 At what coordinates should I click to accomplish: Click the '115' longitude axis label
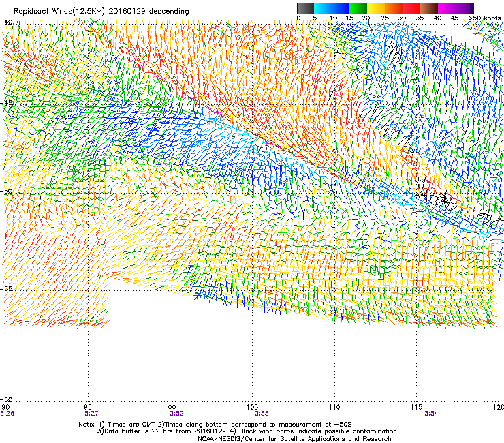(417, 407)
